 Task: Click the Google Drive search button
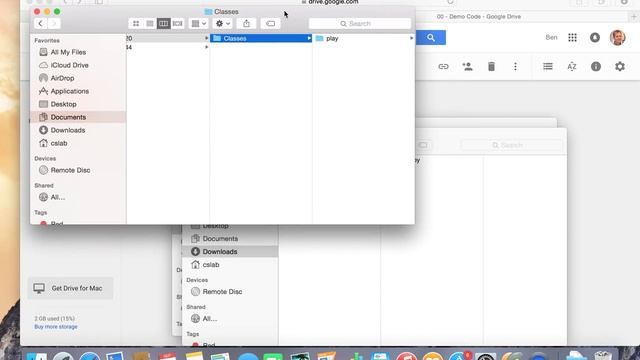[x=431, y=38]
